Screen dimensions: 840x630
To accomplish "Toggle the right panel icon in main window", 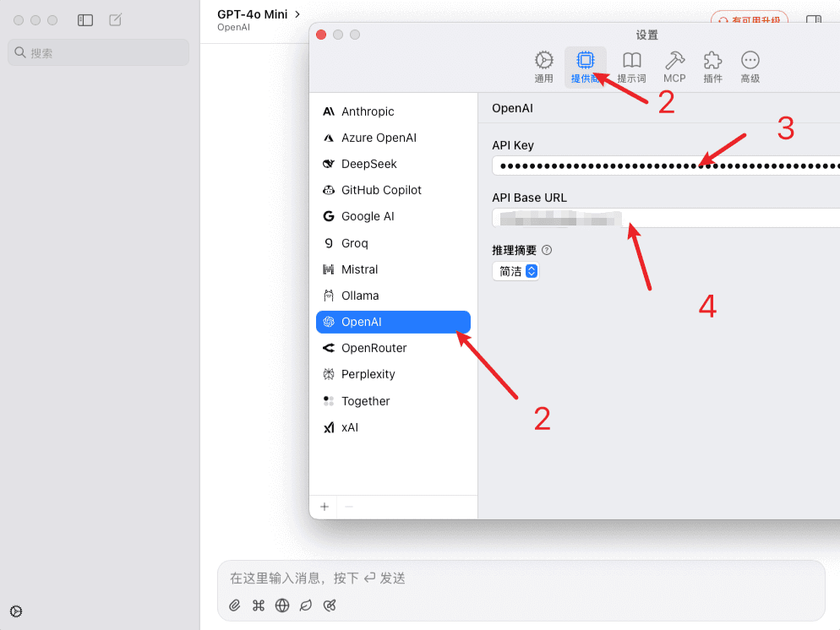I will (x=814, y=19).
